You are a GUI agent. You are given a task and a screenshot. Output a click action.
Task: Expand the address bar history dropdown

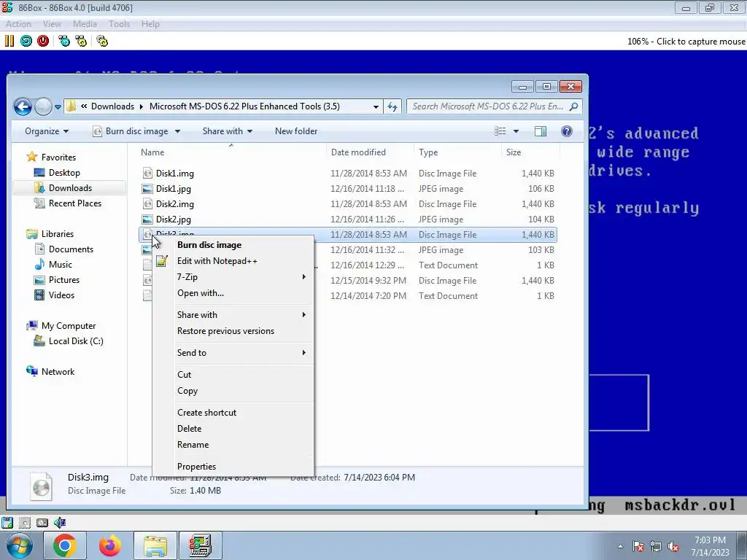coord(376,106)
